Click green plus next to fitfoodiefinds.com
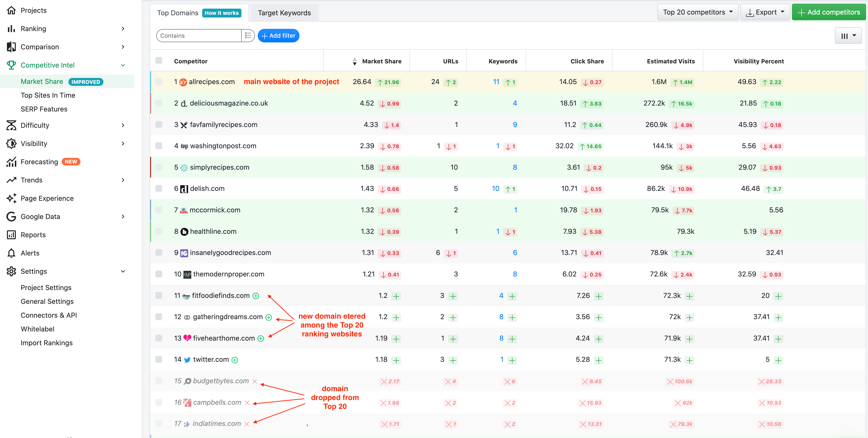Viewport: 868px width, 438px height. point(256,296)
